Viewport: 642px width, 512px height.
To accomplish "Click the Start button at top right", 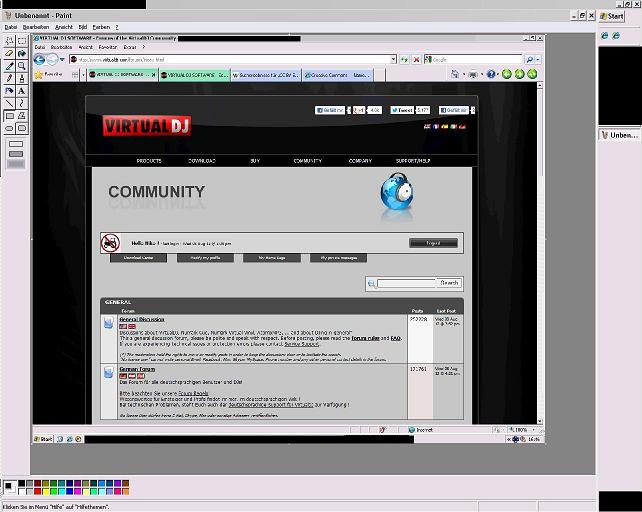I will pyautogui.click(x=612, y=17).
